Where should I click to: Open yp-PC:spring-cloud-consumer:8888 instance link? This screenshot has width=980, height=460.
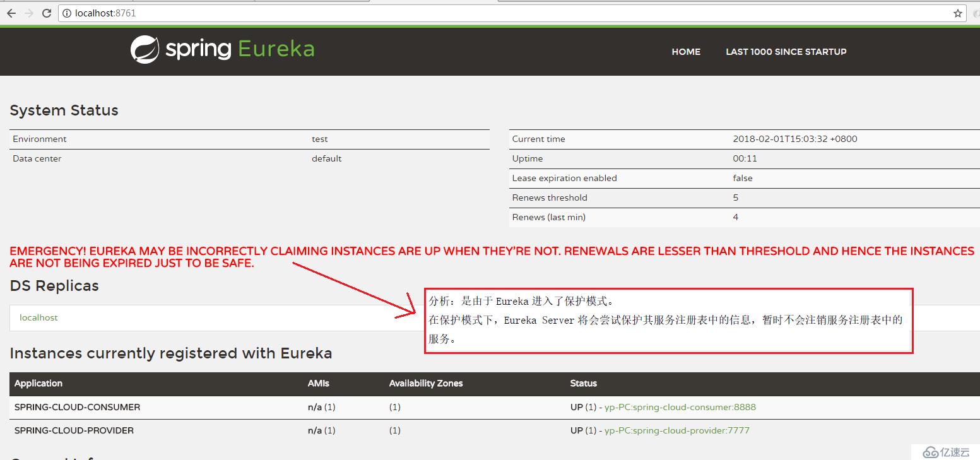[680, 407]
